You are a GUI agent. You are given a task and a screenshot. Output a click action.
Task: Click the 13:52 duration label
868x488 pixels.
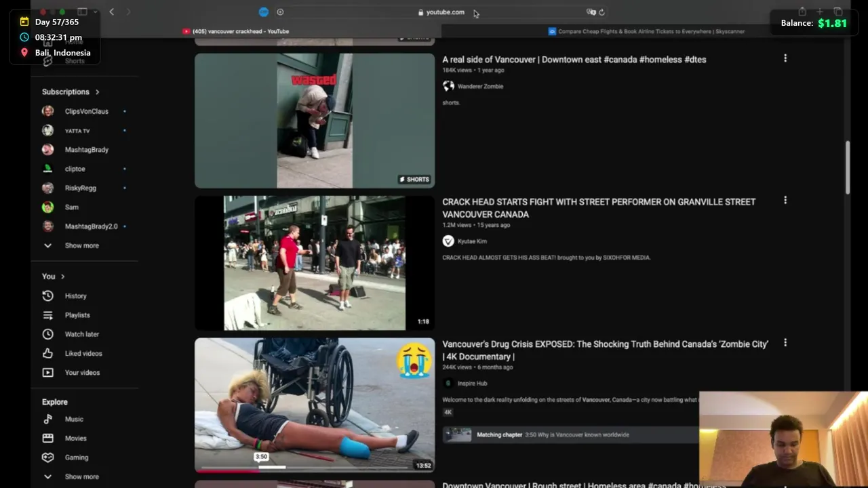pyautogui.click(x=423, y=466)
